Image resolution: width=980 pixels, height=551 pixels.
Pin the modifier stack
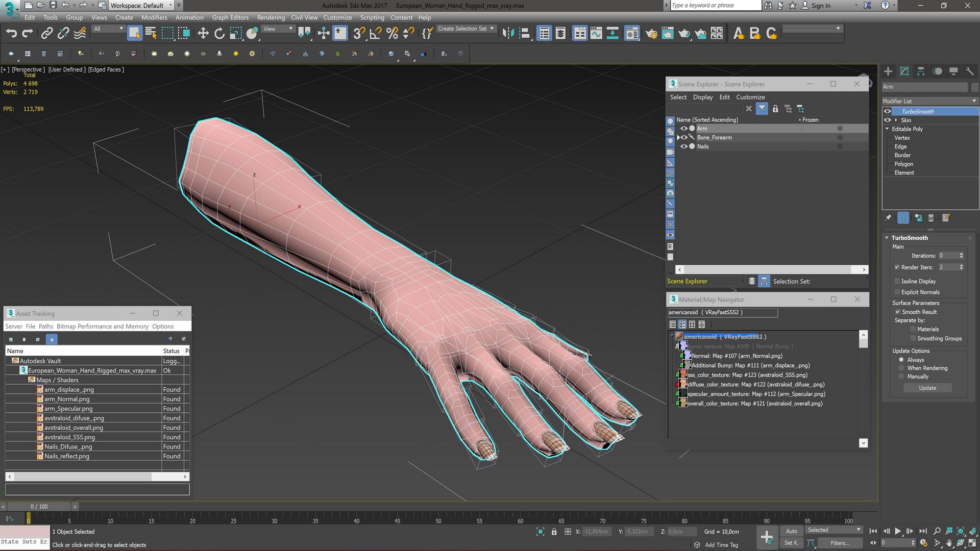tap(888, 218)
